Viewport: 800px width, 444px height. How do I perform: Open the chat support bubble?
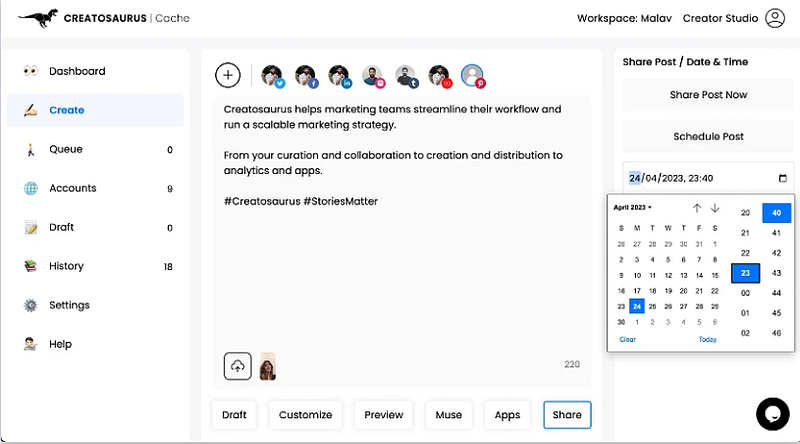tap(773, 414)
